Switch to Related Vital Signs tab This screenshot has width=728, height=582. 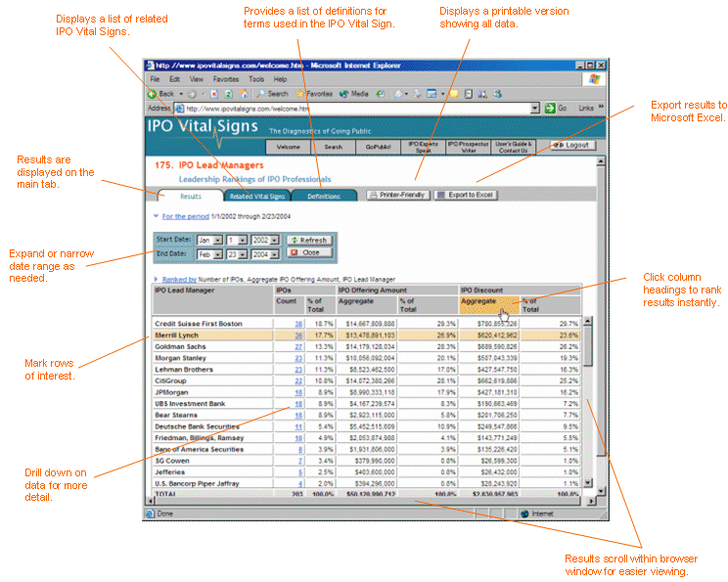257,196
